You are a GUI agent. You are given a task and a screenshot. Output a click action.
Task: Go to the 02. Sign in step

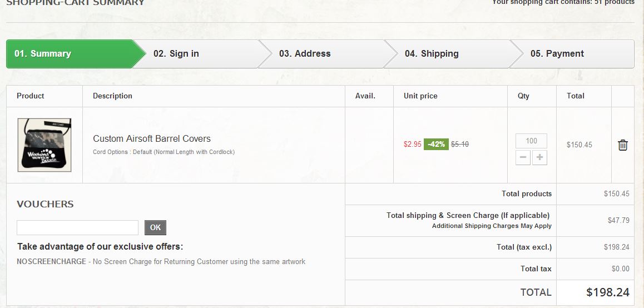pos(176,54)
